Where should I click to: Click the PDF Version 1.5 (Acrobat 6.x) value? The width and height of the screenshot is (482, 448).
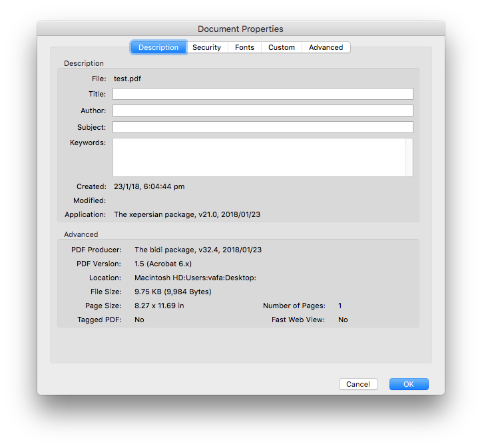coord(163,264)
